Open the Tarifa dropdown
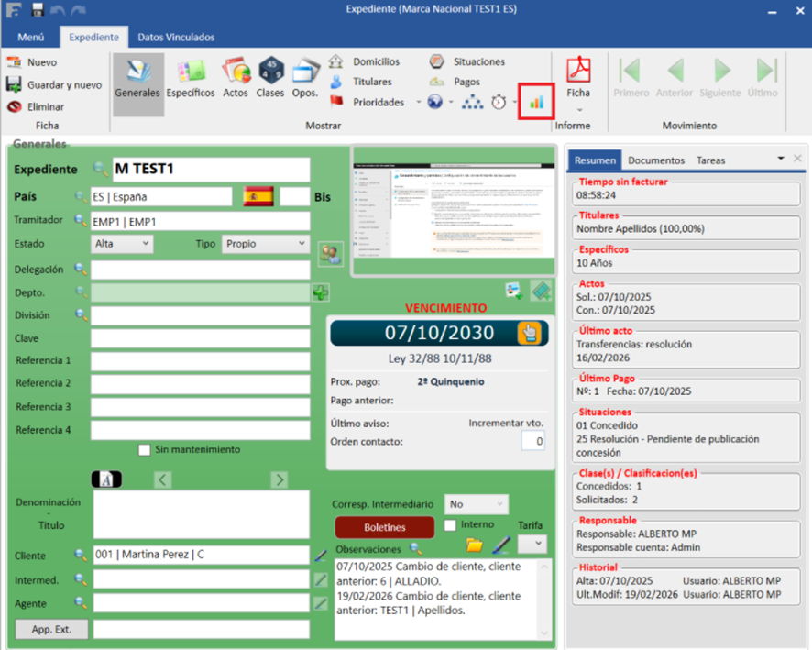This screenshot has height=650, width=812. 532,544
